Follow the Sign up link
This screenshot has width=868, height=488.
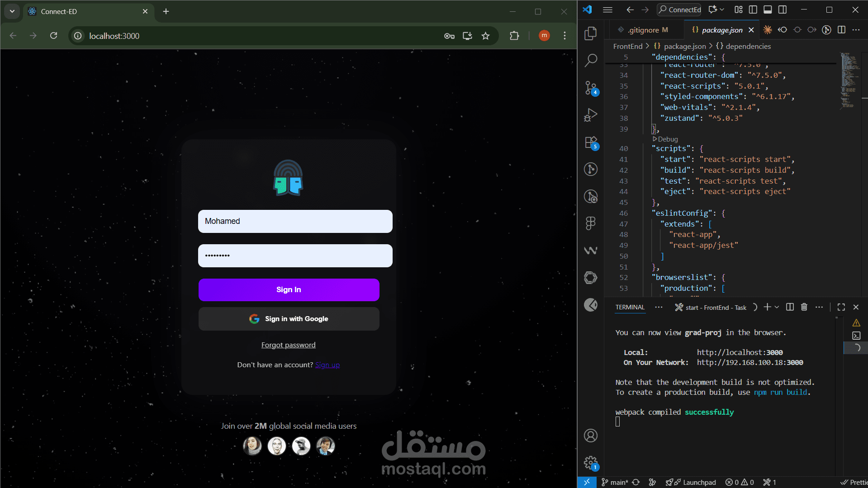(327, 365)
